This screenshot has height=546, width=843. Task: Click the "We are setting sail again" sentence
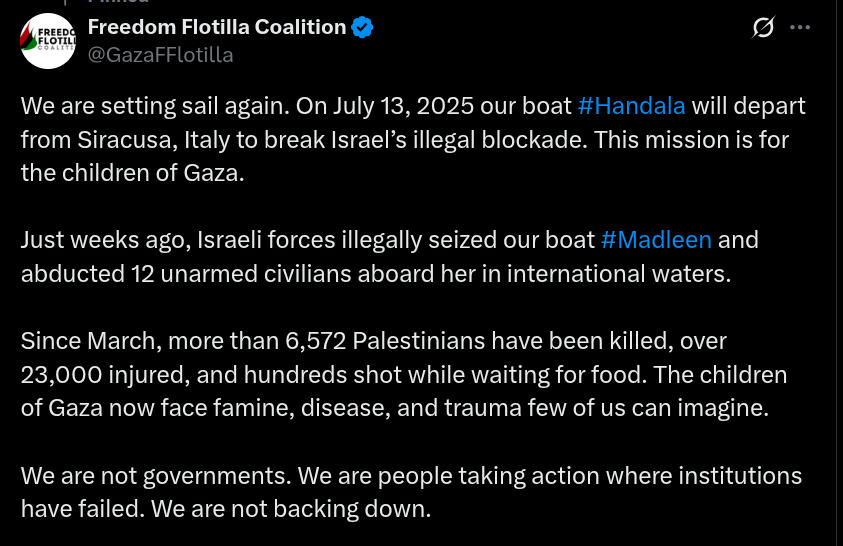[x=150, y=106]
